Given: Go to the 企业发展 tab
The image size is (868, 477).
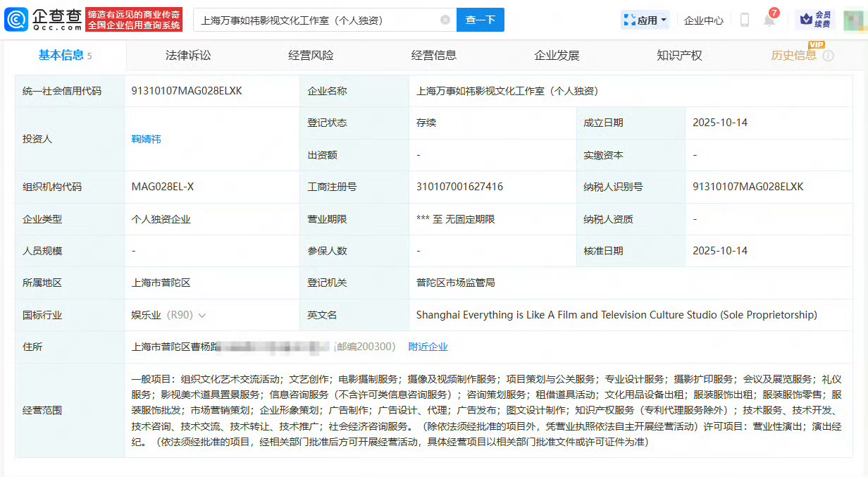Looking at the screenshot, I should click(557, 56).
